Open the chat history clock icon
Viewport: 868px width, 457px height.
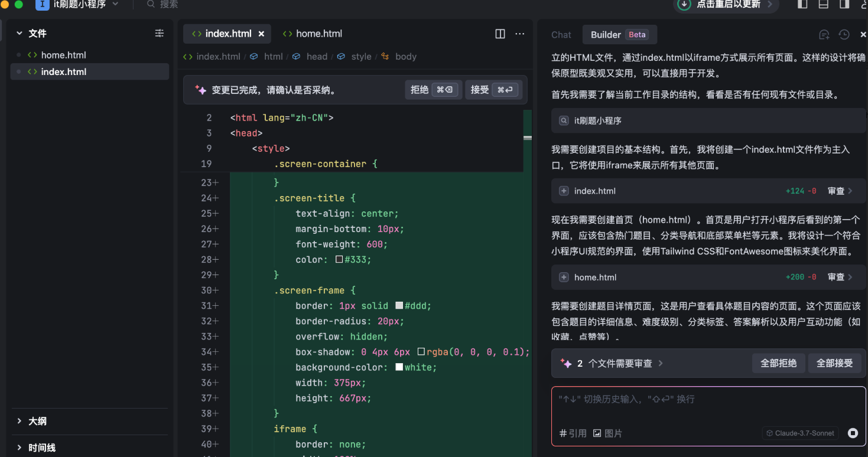(x=844, y=35)
